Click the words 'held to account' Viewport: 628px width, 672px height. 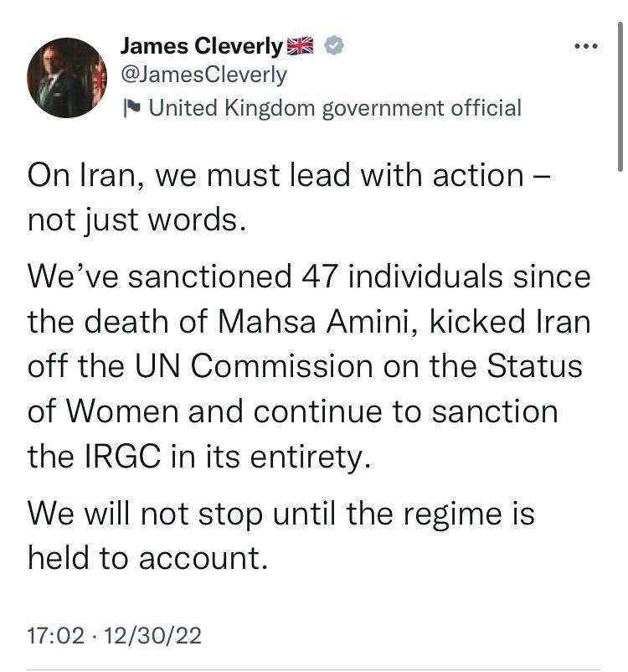(x=147, y=559)
